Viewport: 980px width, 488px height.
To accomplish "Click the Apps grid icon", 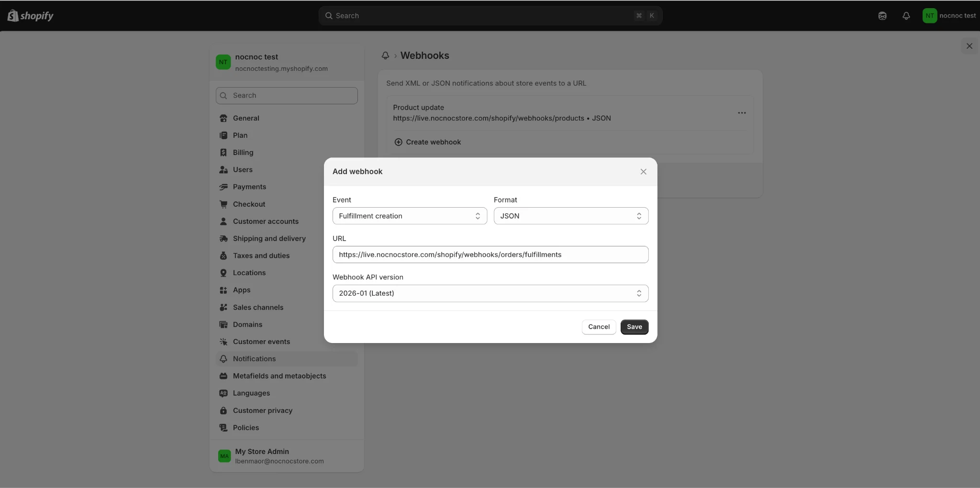I will click(x=223, y=290).
